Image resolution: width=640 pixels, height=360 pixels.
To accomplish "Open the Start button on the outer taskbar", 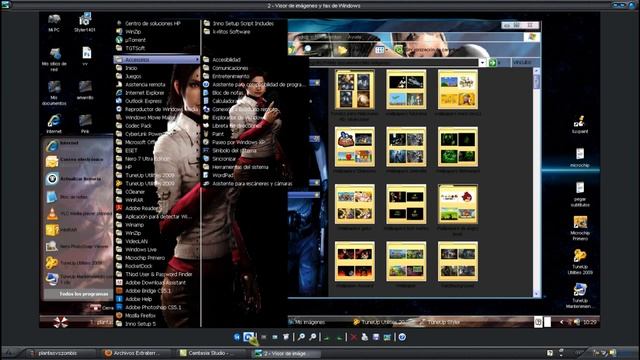I will [x=10, y=353].
